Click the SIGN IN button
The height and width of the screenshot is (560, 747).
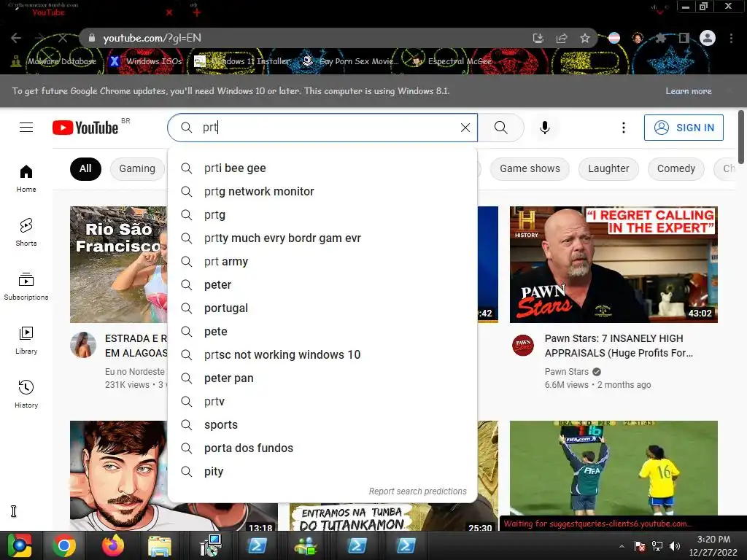684,128
